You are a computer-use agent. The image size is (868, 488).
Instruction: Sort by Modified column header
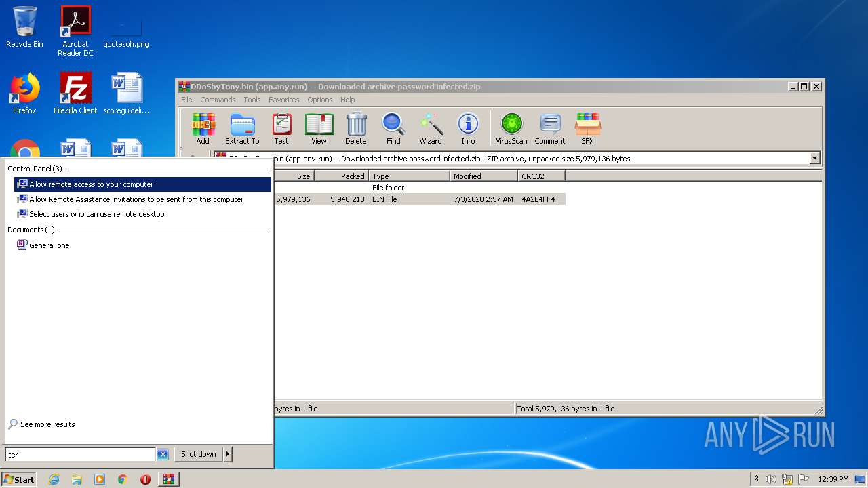(x=484, y=176)
